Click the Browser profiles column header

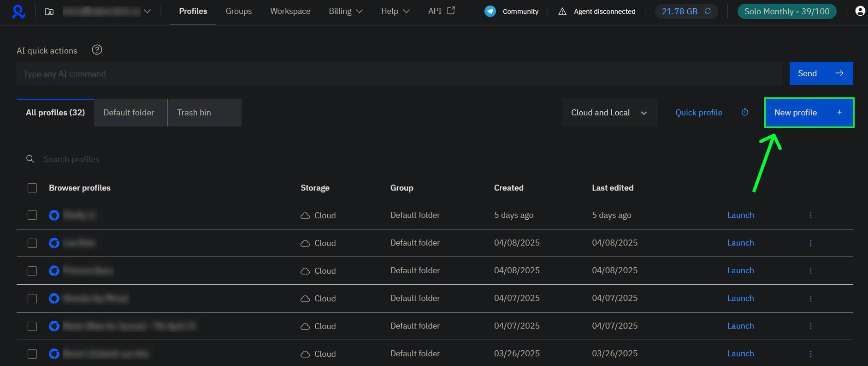pyautogui.click(x=80, y=188)
